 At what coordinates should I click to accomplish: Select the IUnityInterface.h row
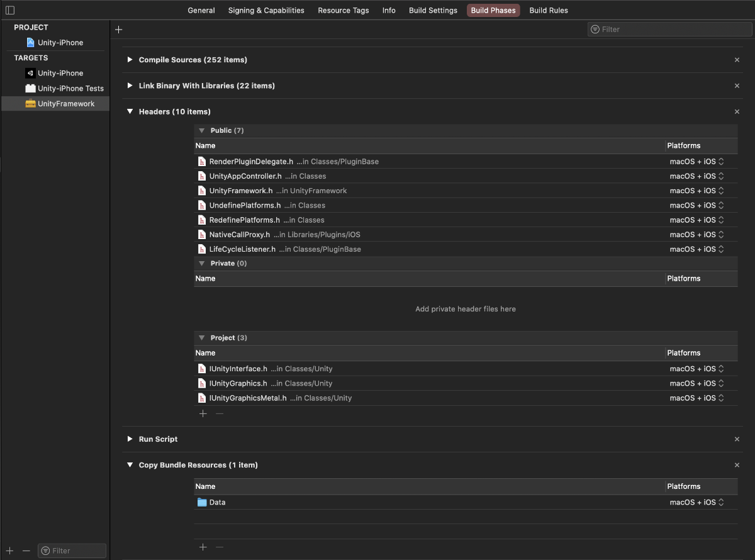(466, 369)
